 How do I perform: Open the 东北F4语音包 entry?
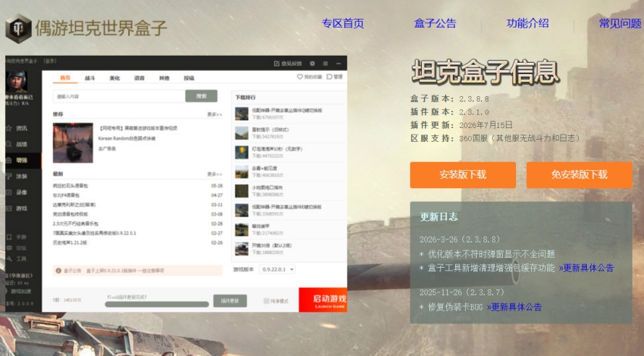[x=66, y=195]
